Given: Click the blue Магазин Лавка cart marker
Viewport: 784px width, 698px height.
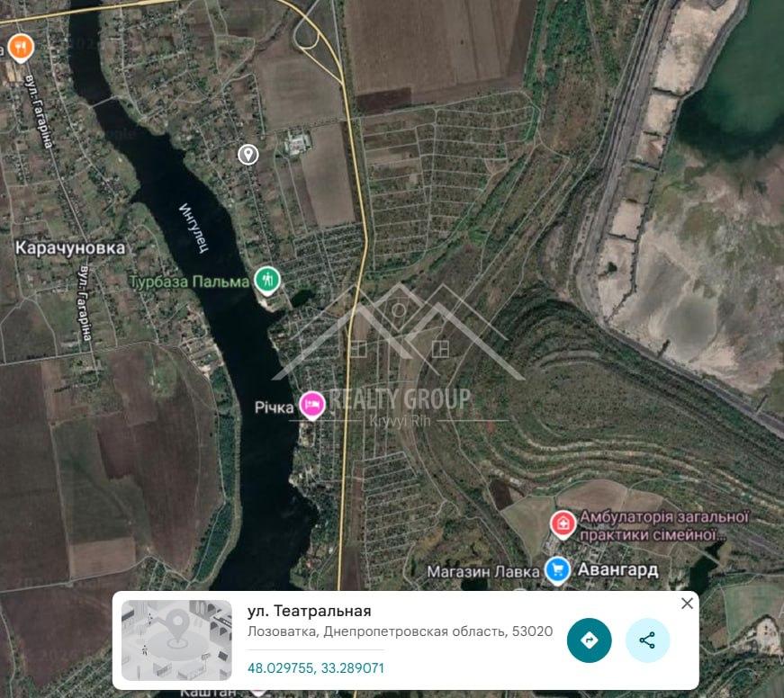Looking at the screenshot, I should point(557,570).
